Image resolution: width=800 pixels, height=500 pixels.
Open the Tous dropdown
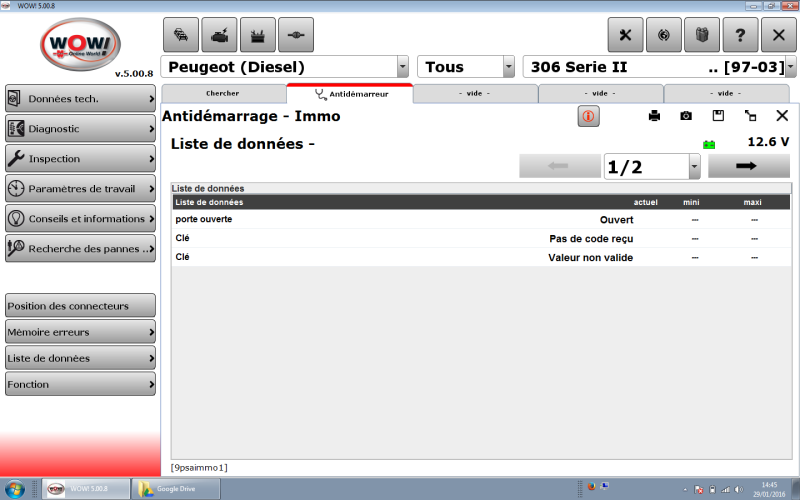[509, 67]
